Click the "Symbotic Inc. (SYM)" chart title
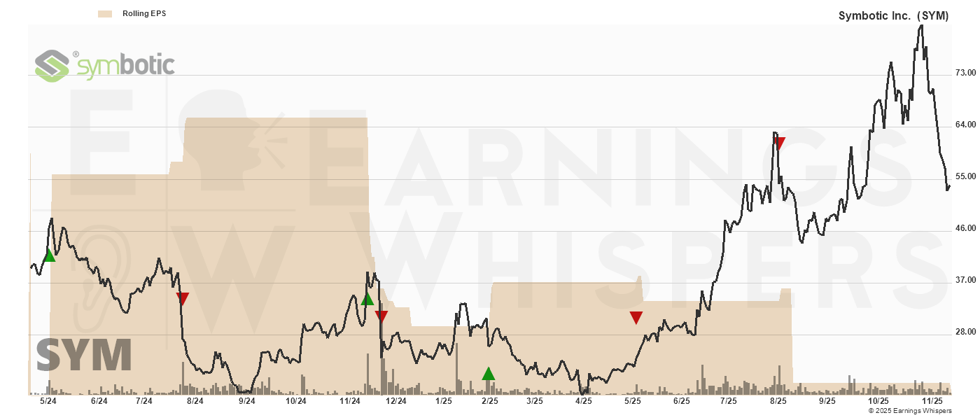The height and width of the screenshot is (420, 980). (x=893, y=16)
